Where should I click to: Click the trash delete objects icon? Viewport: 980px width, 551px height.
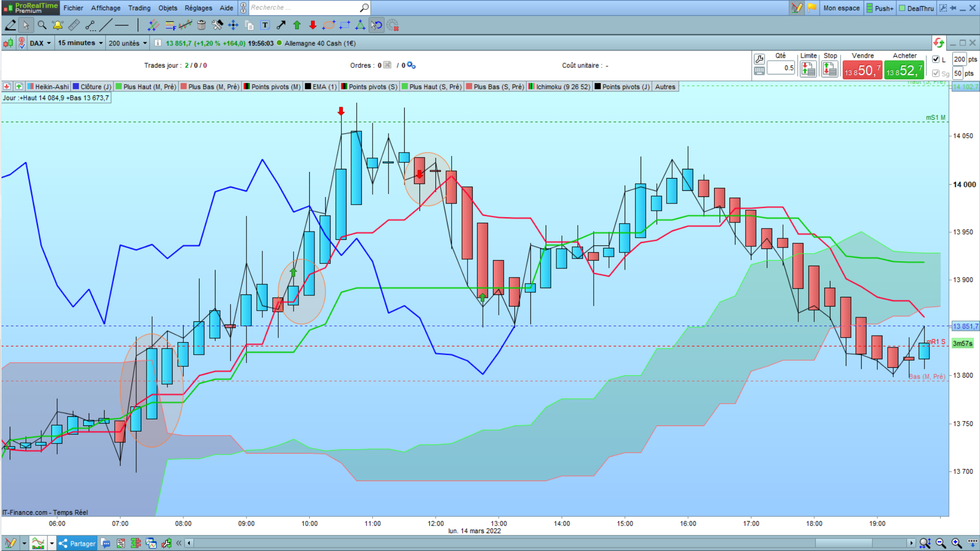point(202,25)
